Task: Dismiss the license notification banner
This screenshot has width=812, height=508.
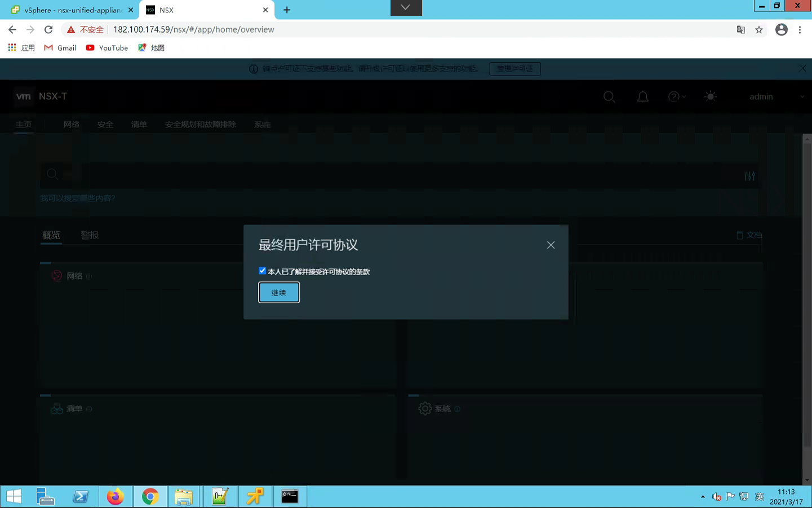Action: [802, 68]
